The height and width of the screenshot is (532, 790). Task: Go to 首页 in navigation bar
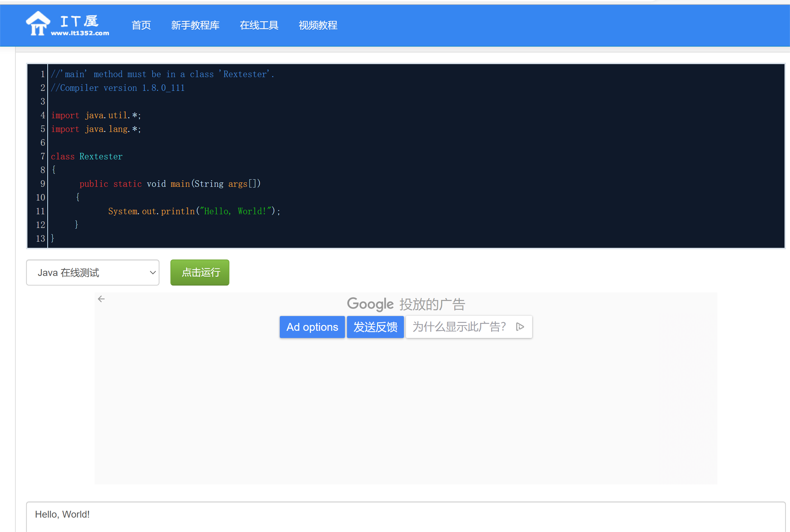click(141, 25)
